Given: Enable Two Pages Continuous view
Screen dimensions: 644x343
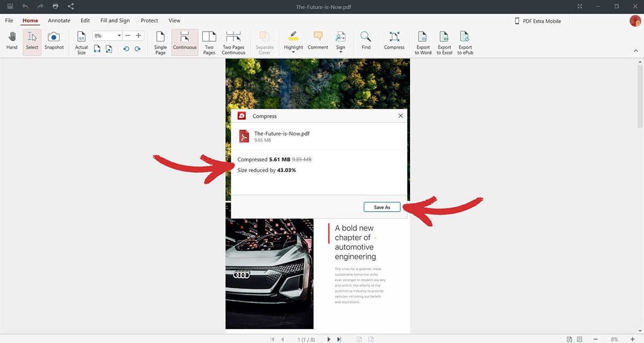Looking at the screenshot, I should (233, 43).
